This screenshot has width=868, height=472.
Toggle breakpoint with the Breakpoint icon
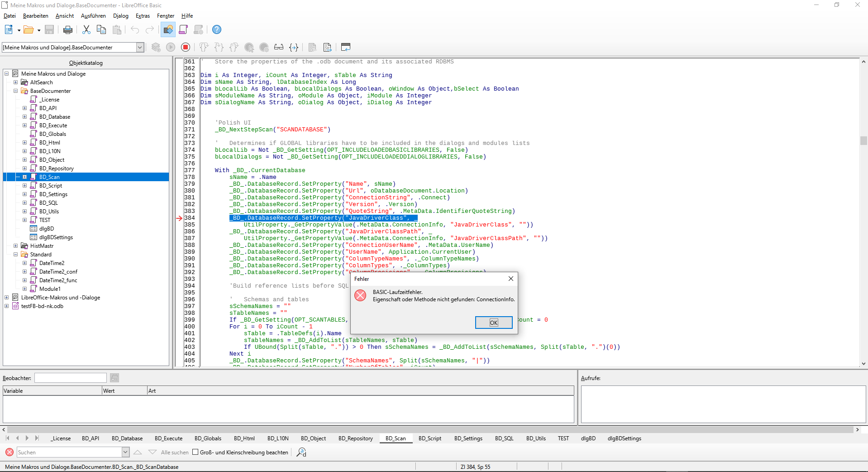point(249,47)
